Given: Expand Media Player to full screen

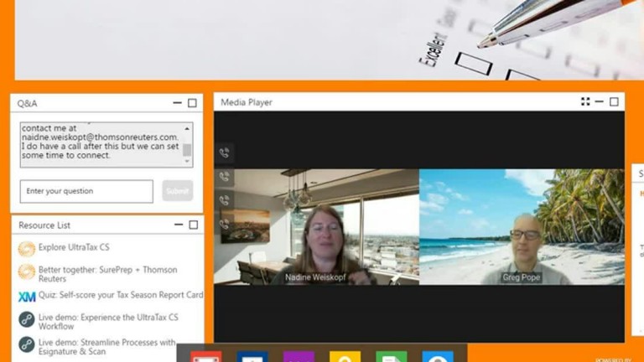Looking at the screenshot, I should tap(585, 102).
